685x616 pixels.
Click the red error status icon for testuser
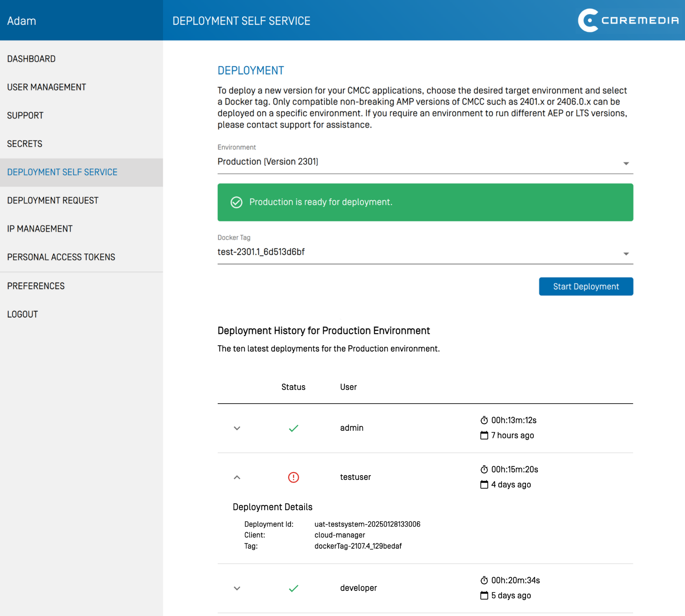pyautogui.click(x=293, y=477)
